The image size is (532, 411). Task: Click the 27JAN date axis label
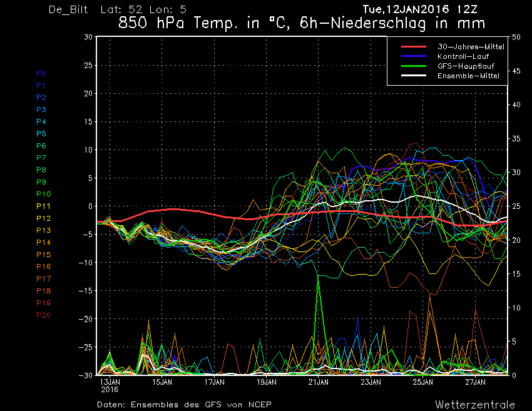475,382
